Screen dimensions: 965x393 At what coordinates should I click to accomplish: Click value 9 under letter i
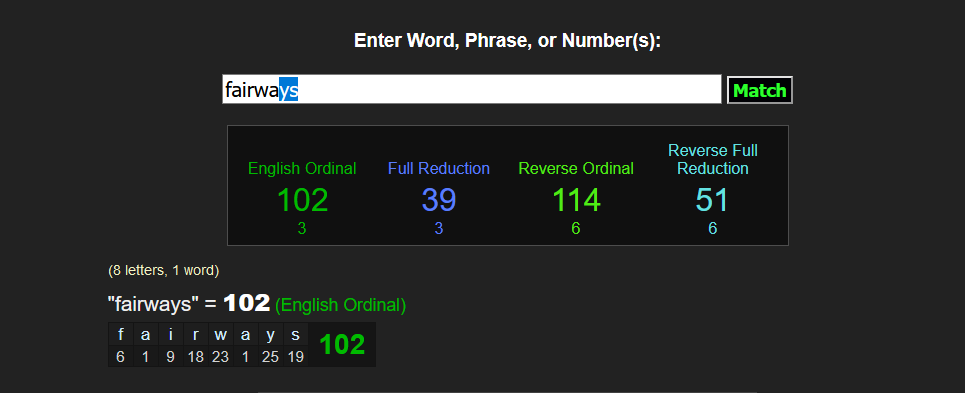point(170,357)
